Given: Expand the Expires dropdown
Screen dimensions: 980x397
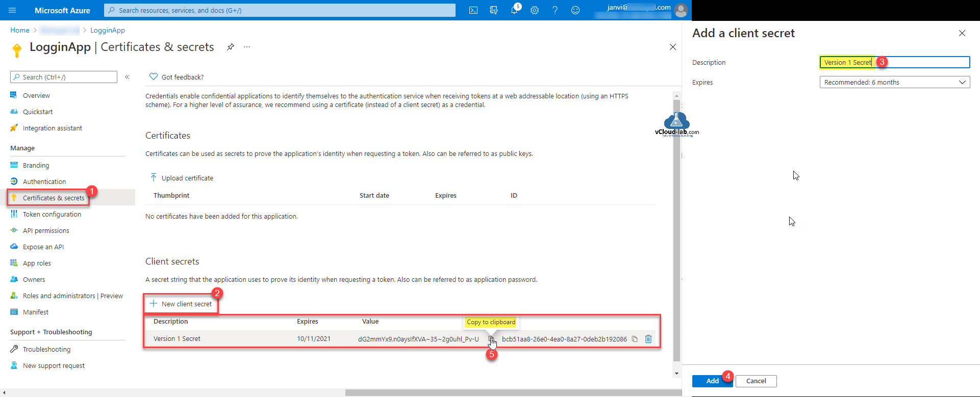Looking at the screenshot, I should click(x=895, y=82).
